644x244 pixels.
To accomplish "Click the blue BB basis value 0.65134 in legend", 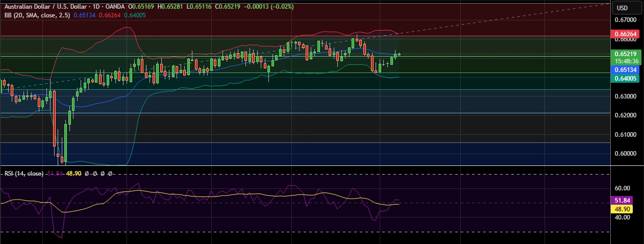I will pyautogui.click(x=85, y=15).
